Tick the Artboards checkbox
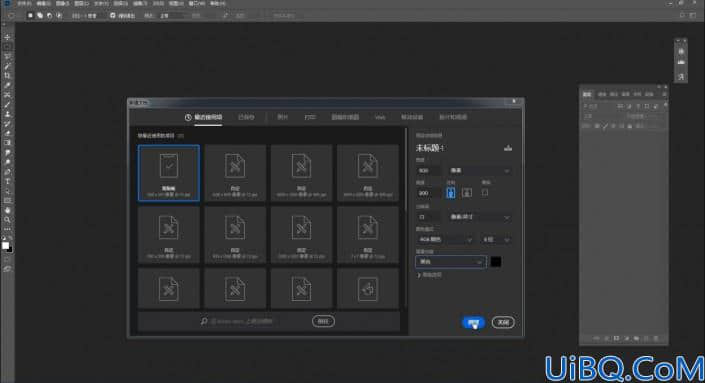Screen dimensions: 705x383 [x=485, y=192]
